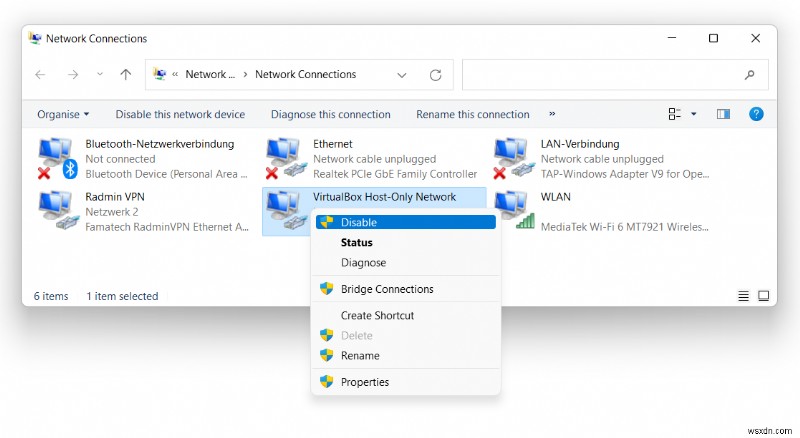The width and height of the screenshot is (800, 438).
Task: Click the TAP-Windows Adapter V9 text
Action: 625,174
